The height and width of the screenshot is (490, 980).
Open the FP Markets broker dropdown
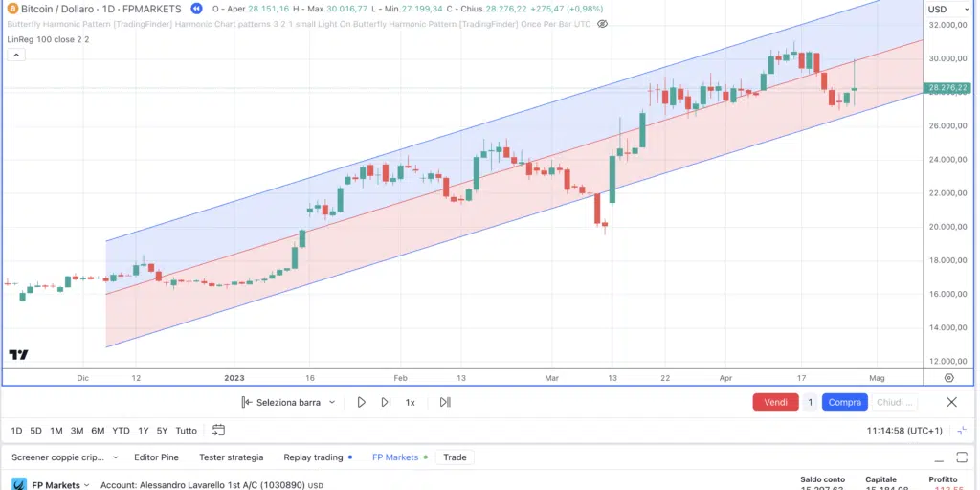coord(59,485)
